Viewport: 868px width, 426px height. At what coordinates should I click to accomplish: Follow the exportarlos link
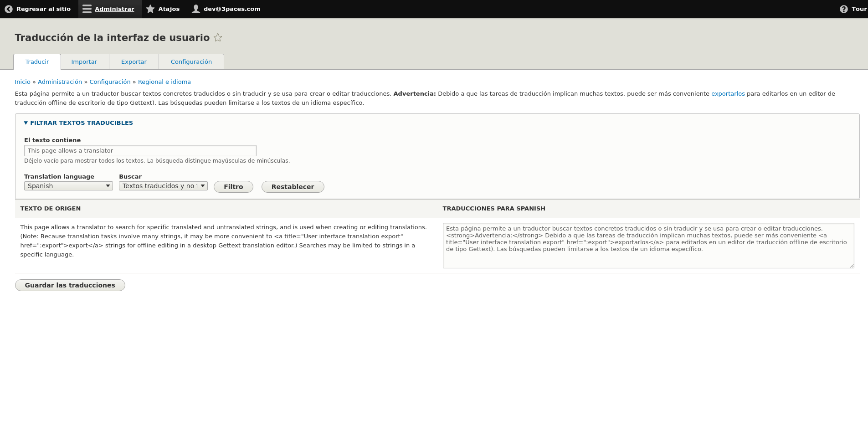(x=728, y=93)
